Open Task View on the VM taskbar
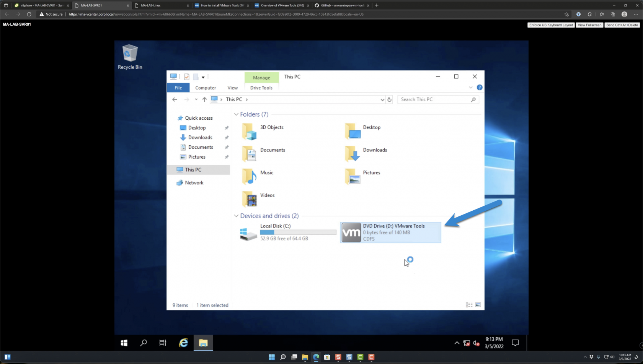The height and width of the screenshot is (364, 643). [x=163, y=343]
